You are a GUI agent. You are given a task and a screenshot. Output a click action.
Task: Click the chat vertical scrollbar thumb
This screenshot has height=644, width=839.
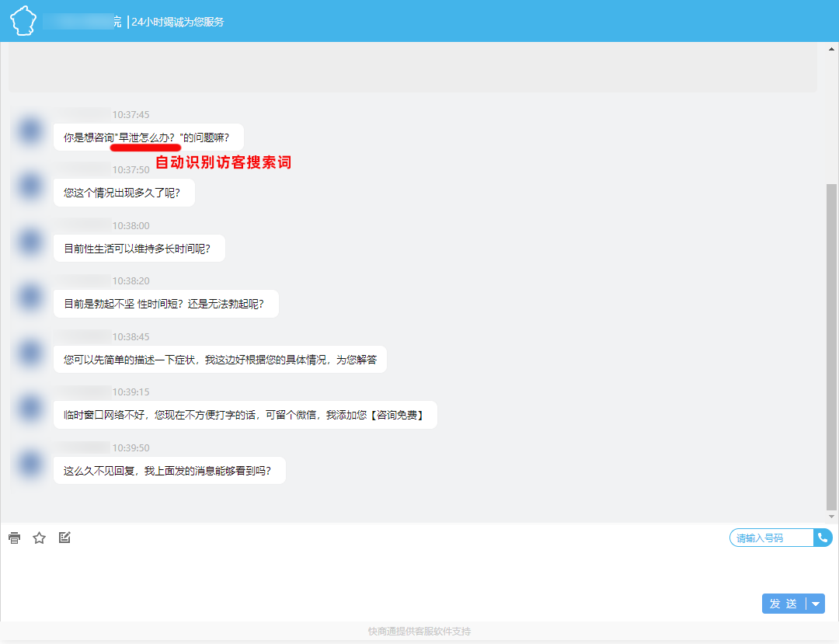pyautogui.click(x=831, y=346)
